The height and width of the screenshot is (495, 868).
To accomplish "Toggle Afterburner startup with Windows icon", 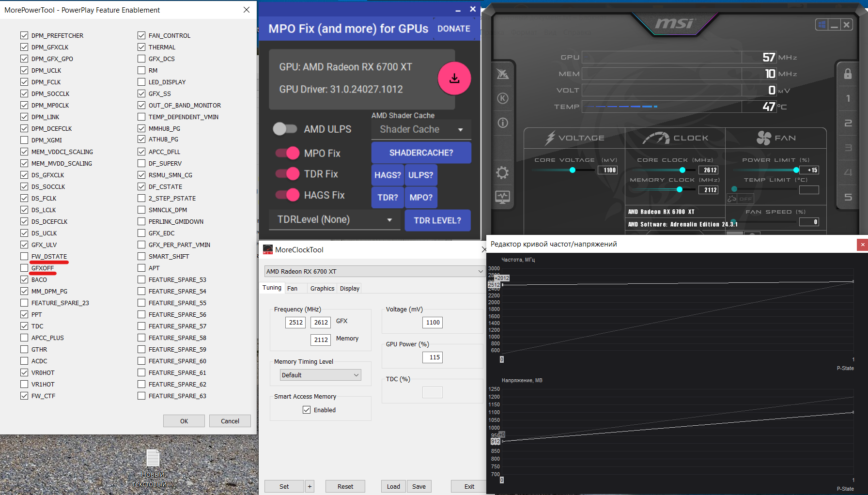I will [821, 24].
